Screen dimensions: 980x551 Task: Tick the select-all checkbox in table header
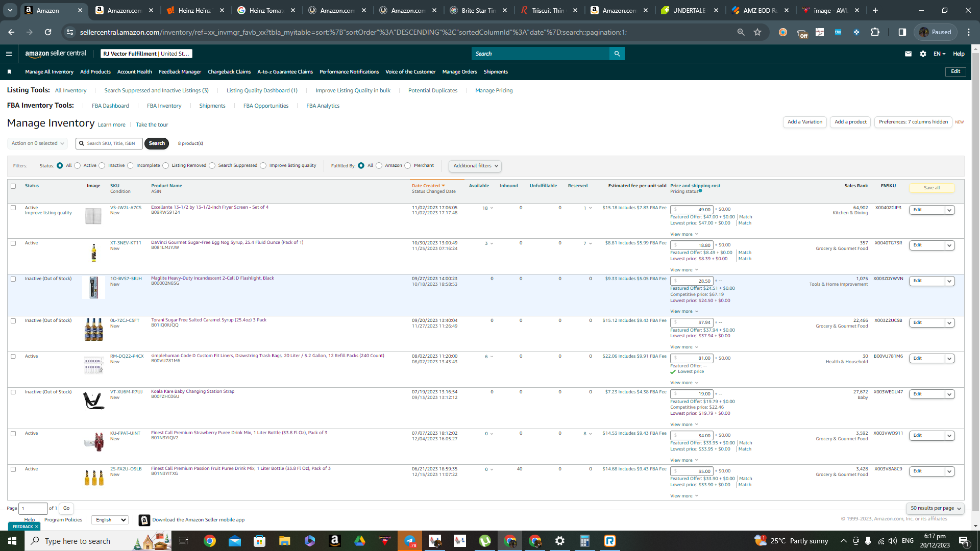coord(13,186)
